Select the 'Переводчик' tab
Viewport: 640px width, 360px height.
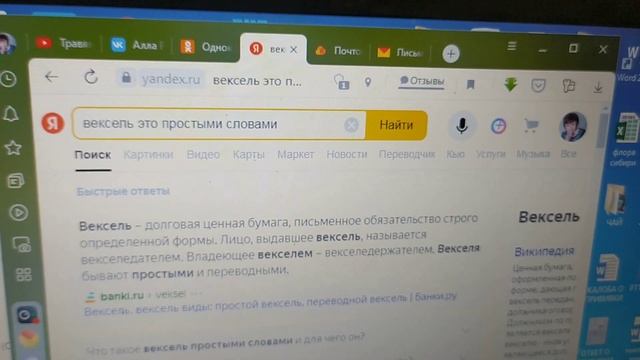[407, 154]
